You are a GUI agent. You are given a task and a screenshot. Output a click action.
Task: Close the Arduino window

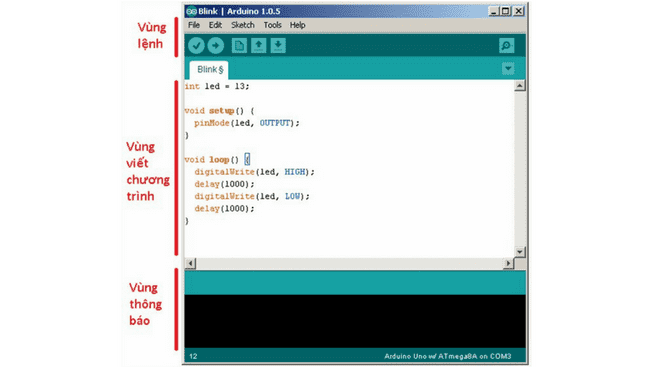[519, 11]
